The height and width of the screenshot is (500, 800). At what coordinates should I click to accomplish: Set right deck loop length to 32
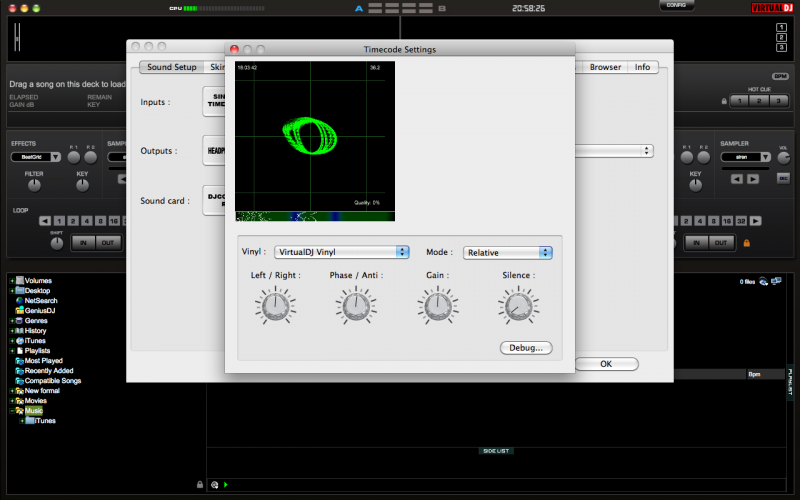pyautogui.click(x=741, y=221)
